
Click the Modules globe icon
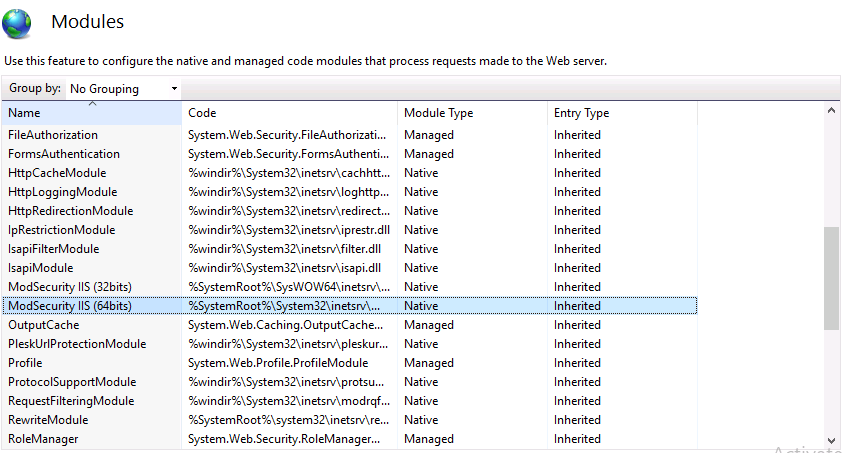(17, 24)
